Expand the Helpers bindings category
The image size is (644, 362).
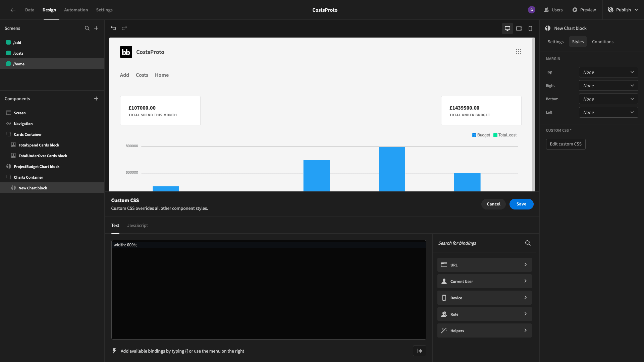(x=484, y=330)
